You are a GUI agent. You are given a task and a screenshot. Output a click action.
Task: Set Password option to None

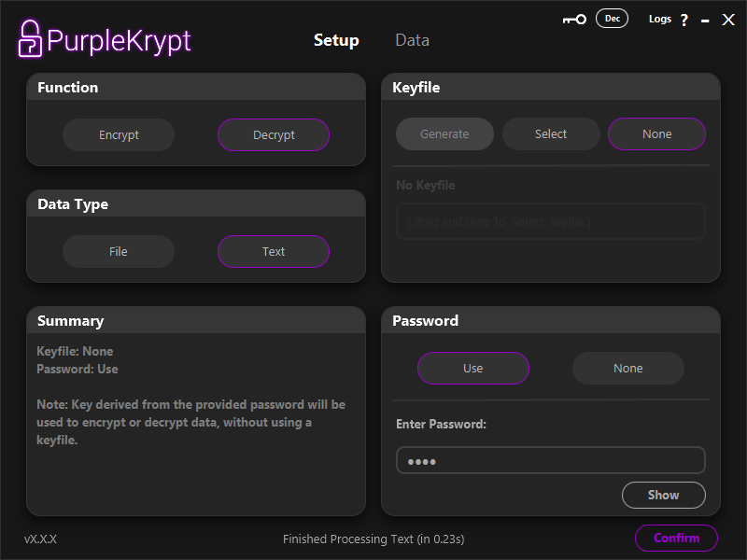[x=628, y=368]
